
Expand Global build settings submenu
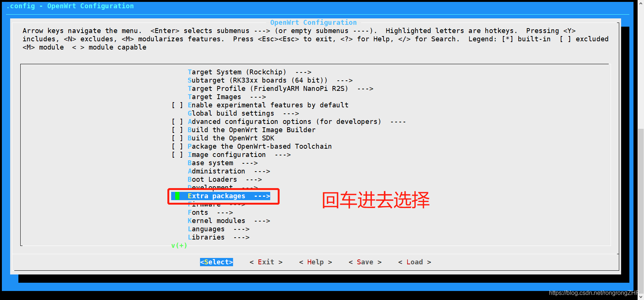243,113
